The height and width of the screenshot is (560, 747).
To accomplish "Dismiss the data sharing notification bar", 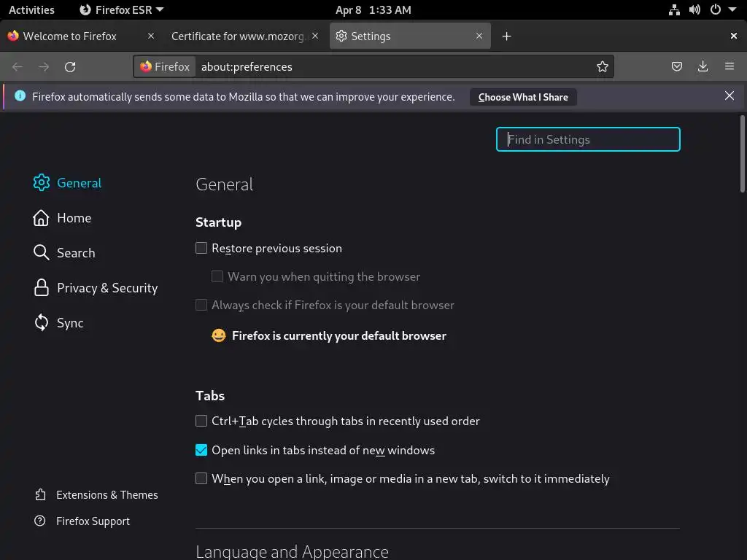I will point(729,96).
